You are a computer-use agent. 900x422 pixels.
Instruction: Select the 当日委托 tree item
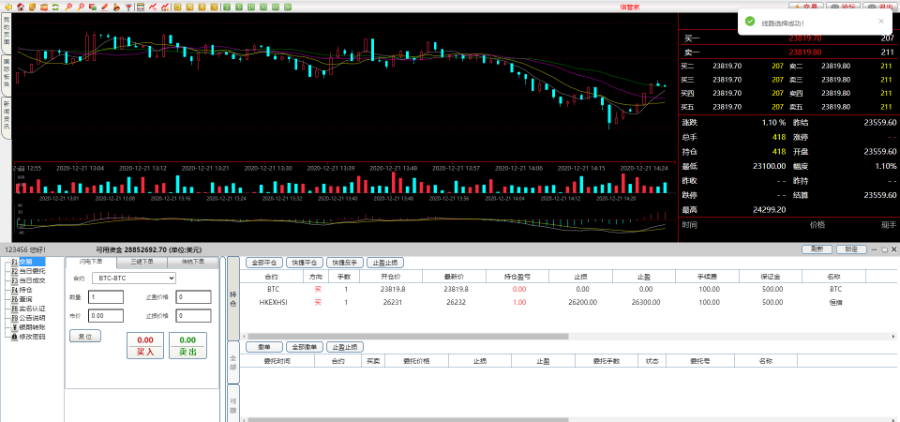[x=32, y=270]
